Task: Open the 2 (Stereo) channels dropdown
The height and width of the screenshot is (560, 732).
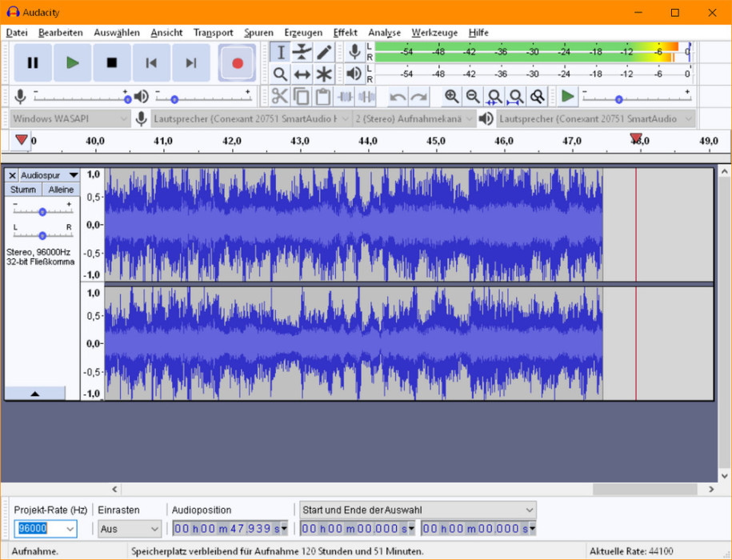Action: [414, 119]
